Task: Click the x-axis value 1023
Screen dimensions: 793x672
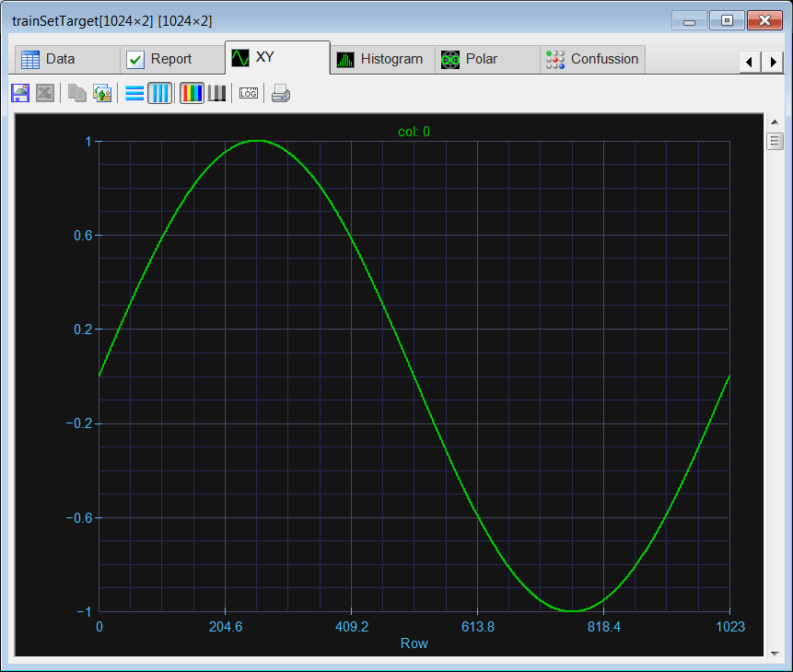Action: tap(730, 627)
